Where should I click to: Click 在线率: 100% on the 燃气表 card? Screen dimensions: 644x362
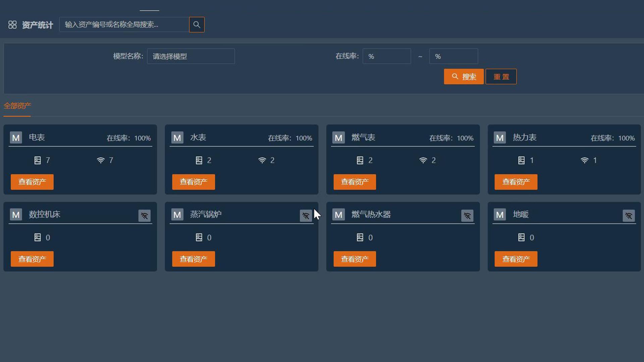click(x=451, y=138)
